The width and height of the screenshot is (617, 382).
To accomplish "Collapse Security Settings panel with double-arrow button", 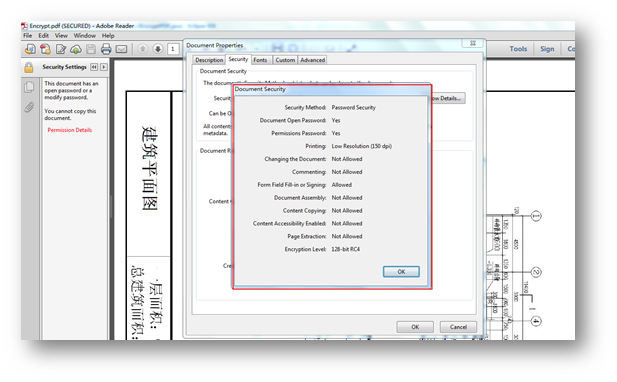I will click(94, 67).
